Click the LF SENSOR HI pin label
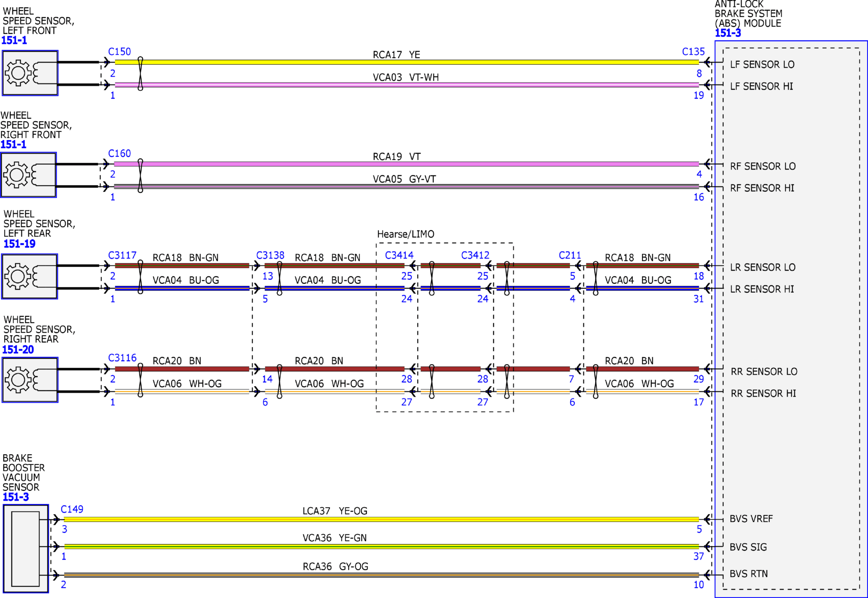This screenshot has width=868, height=598. point(761,86)
